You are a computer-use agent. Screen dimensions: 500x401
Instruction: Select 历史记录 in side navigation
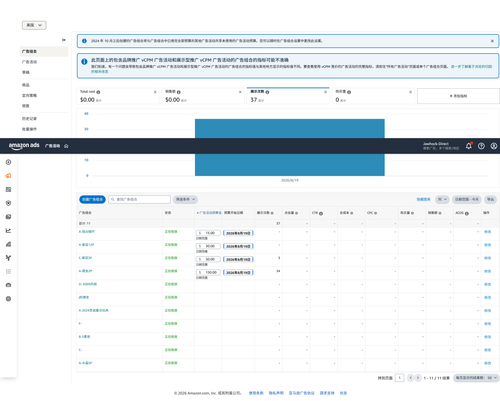pos(29,119)
